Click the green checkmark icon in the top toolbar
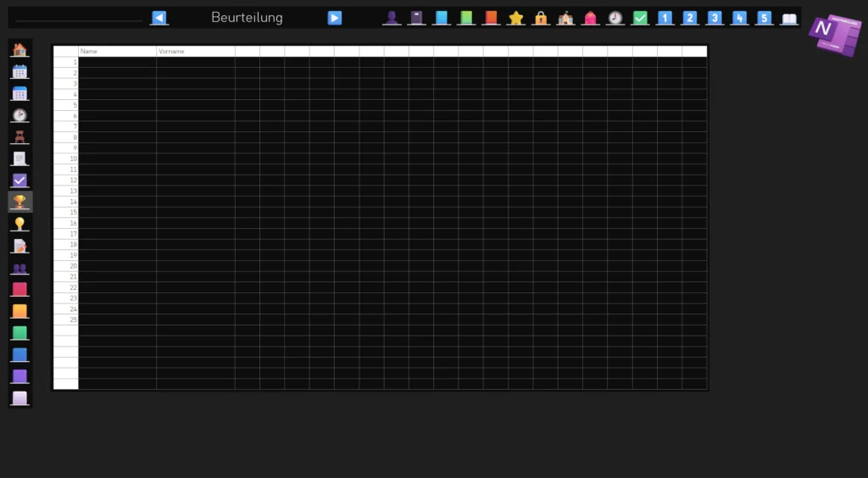Screen dimensions: 868x478 pos(640,18)
